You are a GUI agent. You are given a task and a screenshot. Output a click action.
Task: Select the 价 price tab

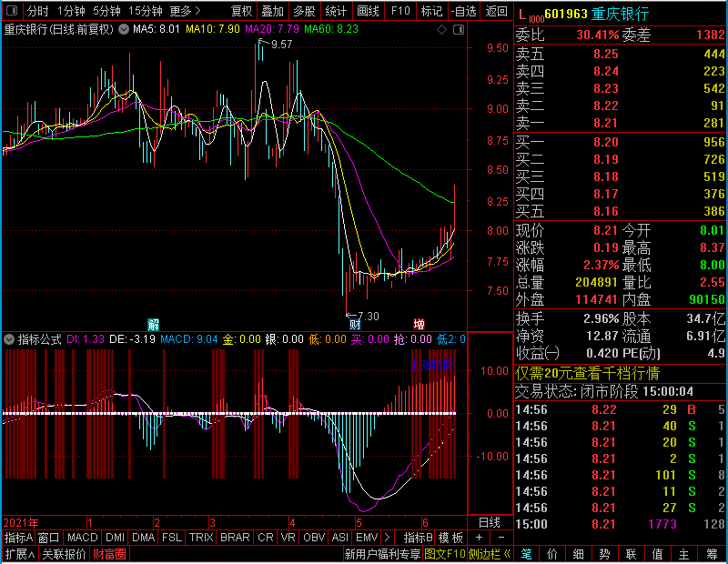[x=552, y=554]
